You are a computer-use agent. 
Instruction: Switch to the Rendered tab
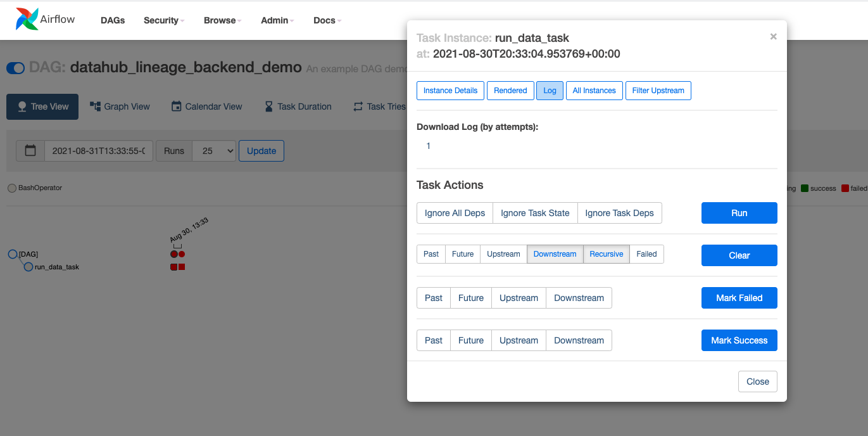pyautogui.click(x=510, y=91)
